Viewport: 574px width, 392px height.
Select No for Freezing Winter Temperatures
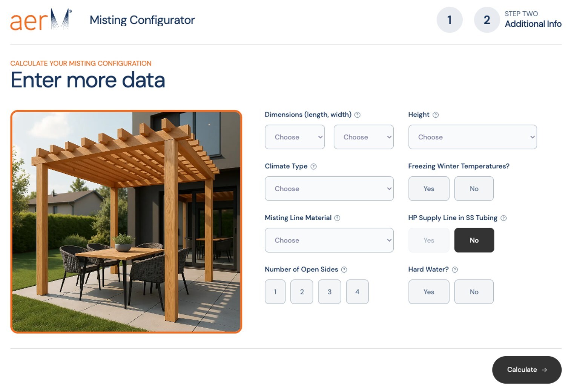[474, 189]
